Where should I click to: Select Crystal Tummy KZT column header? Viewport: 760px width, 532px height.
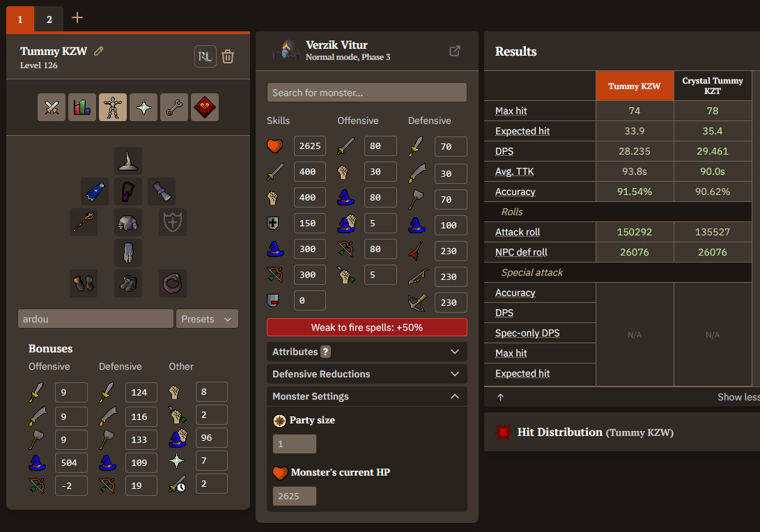(713, 86)
